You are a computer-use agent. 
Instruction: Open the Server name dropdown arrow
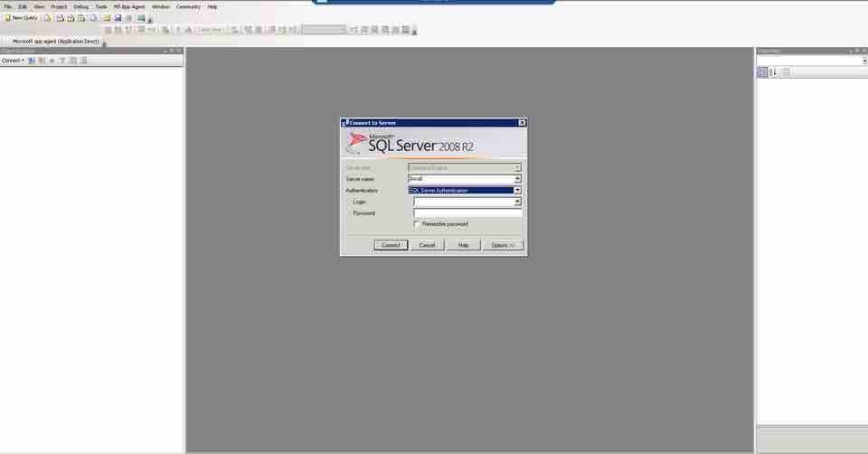517,179
